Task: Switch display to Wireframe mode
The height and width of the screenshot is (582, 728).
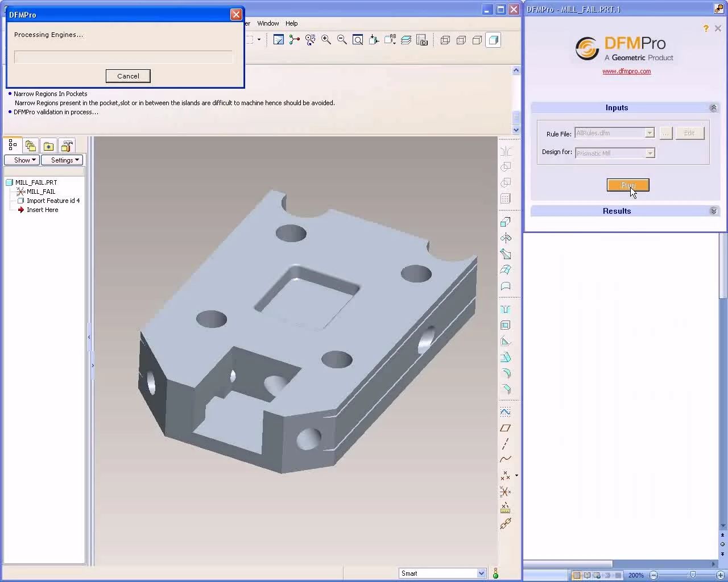Action: click(x=445, y=40)
